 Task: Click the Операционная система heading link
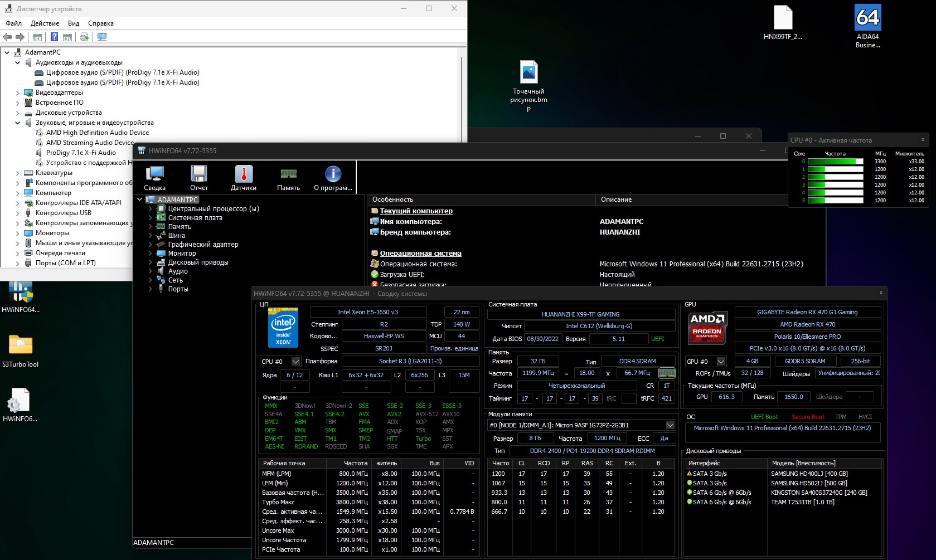(420, 254)
